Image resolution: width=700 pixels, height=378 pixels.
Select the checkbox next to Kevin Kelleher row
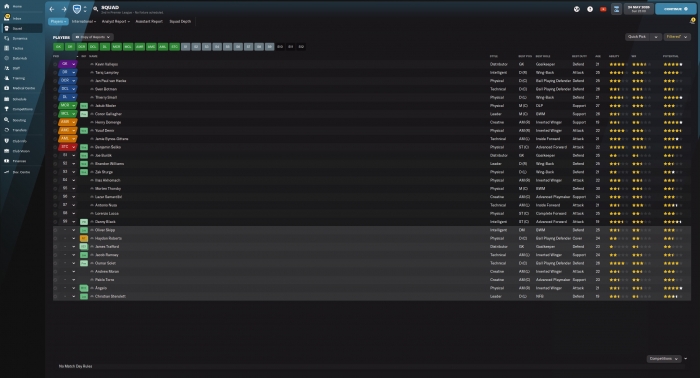pos(55,64)
